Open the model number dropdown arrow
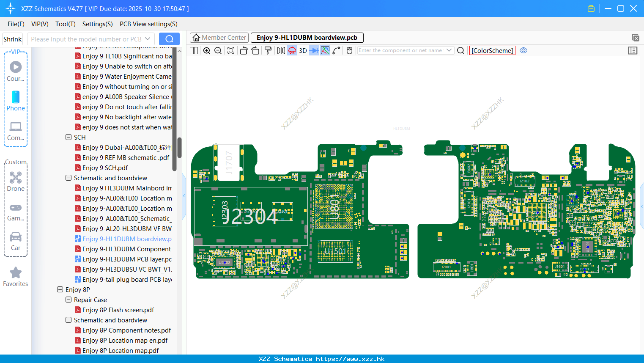The height and width of the screenshot is (363, 644). 148,39
